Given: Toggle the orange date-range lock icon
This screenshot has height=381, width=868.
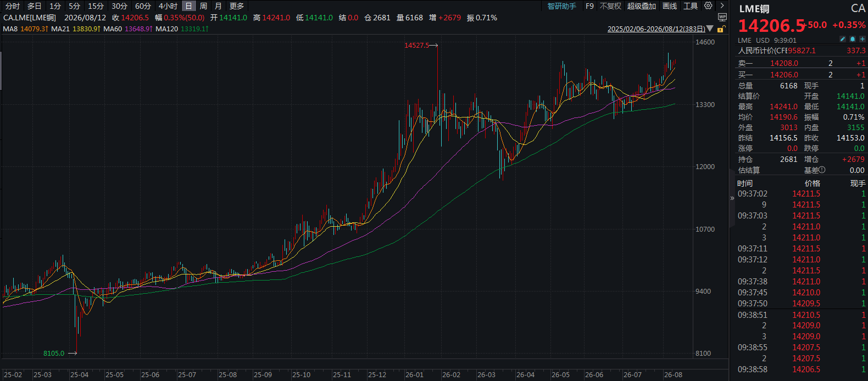Looking at the screenshot, I should [720, 29].
